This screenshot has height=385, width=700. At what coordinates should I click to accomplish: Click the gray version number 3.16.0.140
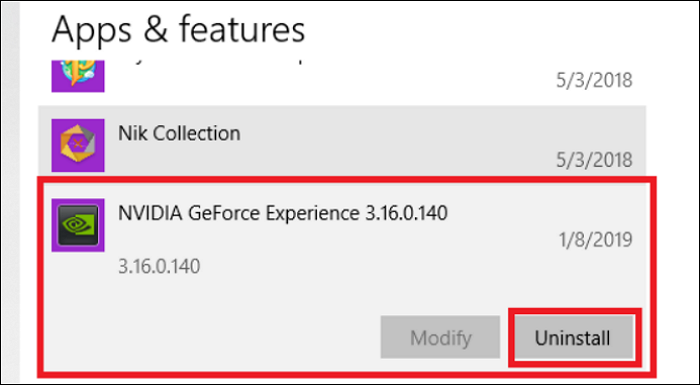pyautogui.click(x=159, y=267)
